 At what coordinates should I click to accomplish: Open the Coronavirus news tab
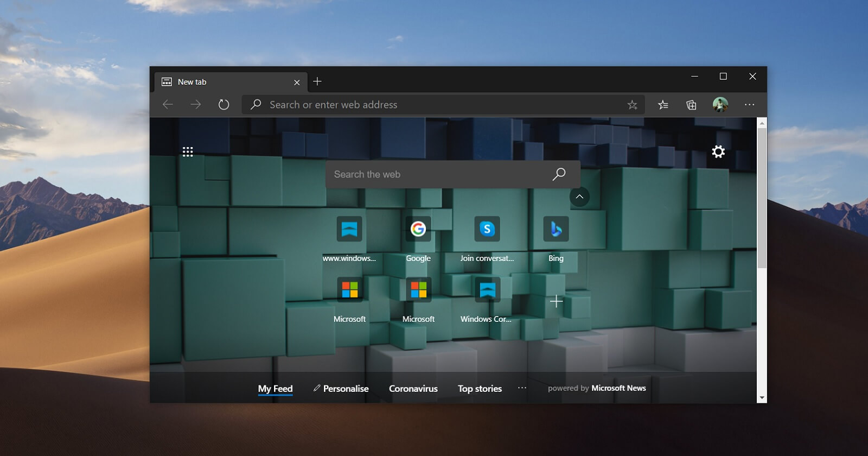click(x=413, y=389)
